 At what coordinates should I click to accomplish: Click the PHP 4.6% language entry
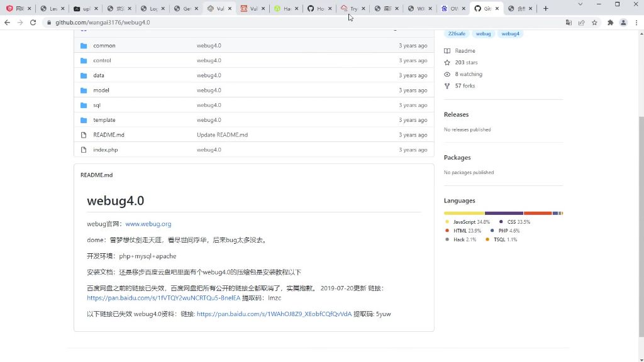505,231
